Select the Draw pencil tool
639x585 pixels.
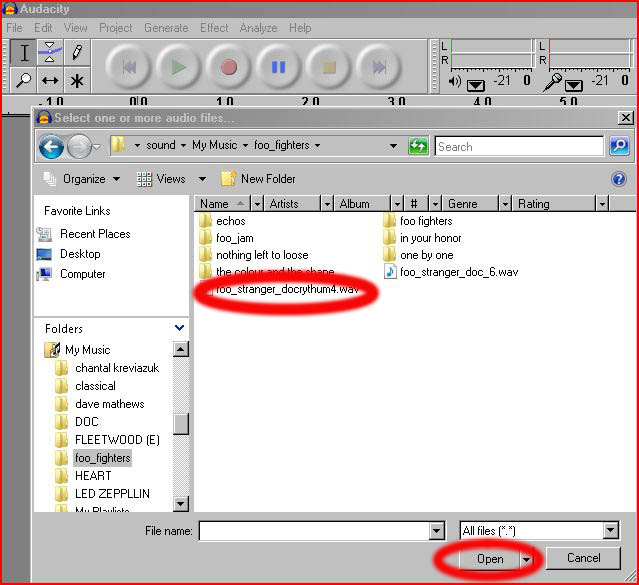[76, 53]
